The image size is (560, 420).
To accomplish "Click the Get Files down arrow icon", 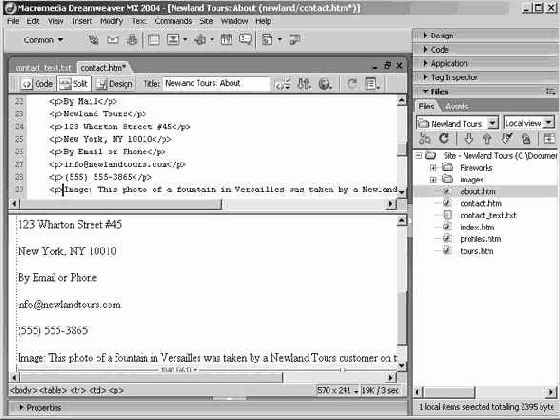I will (x=469, y=139).
